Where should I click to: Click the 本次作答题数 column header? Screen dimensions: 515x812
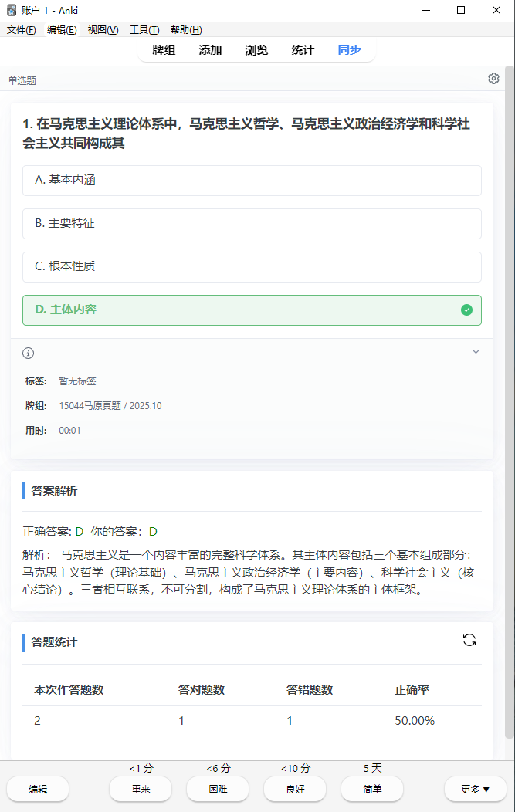pos(69,690)
